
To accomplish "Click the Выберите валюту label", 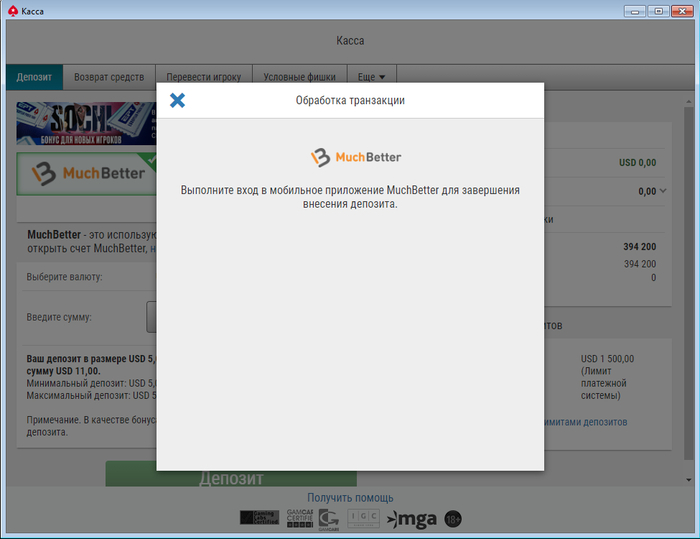I will pyautogui.click(x=64, y=277).
